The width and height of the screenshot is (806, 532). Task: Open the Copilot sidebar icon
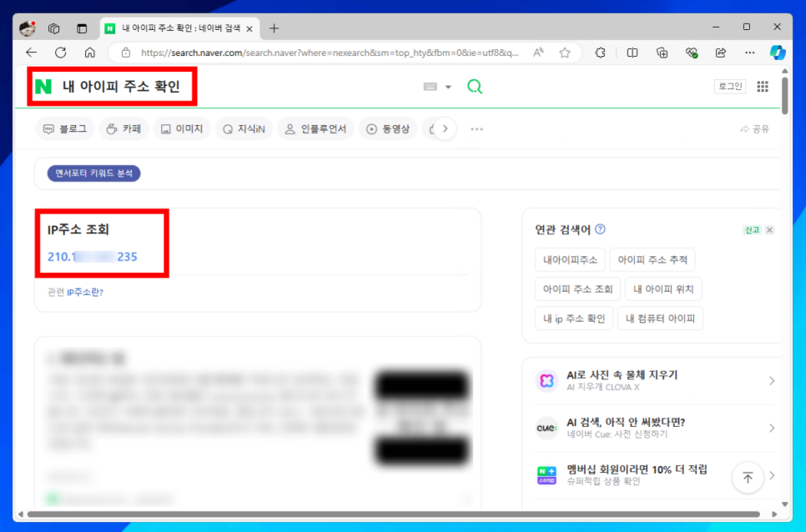point(778,53)
